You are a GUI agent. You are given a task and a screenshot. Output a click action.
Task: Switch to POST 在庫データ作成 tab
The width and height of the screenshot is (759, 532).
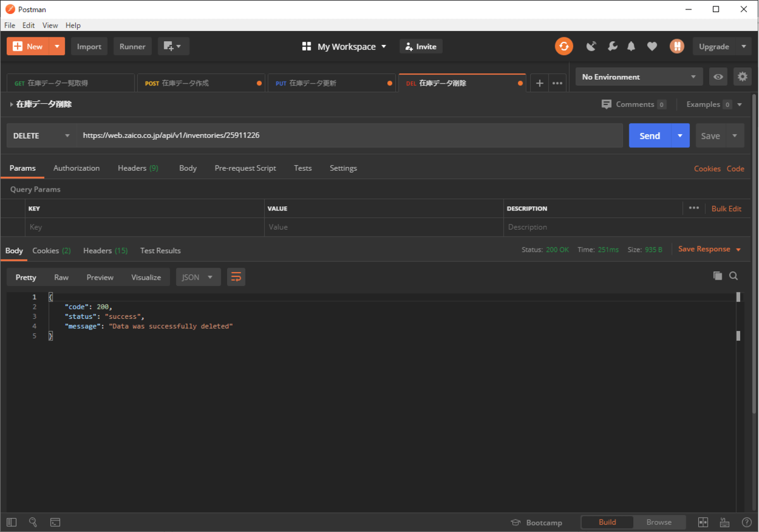click(x=202, y=83)
